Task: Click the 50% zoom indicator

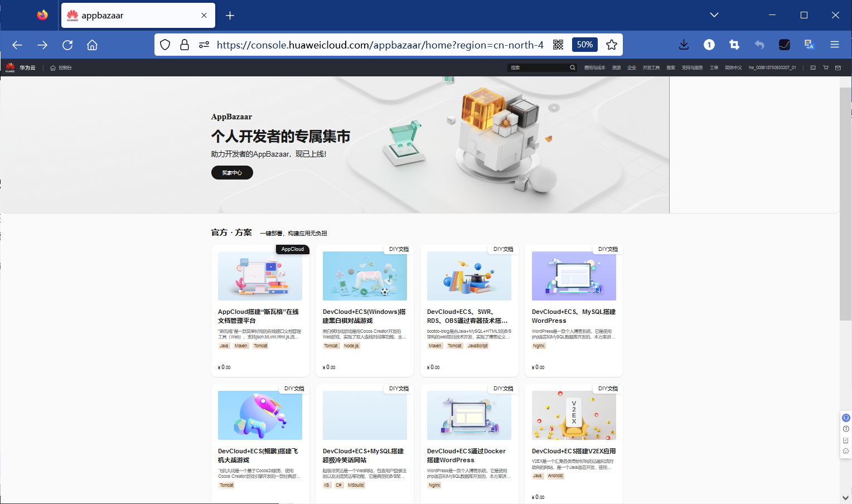Action: click(584, 45)
